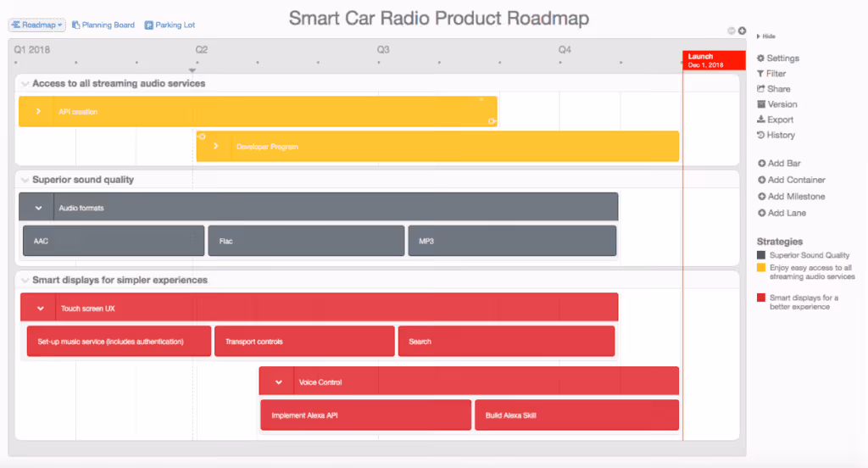Click the plus icon for Add Container

762,180
